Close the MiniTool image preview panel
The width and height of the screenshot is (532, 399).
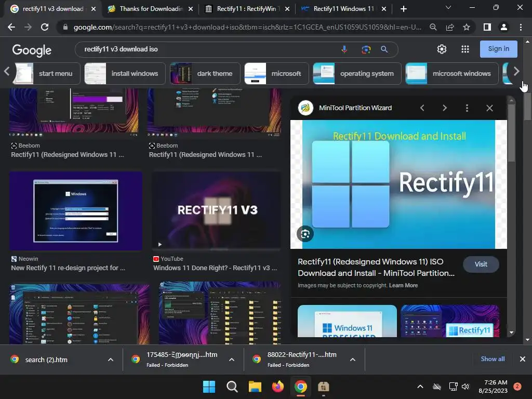[489, 108]
